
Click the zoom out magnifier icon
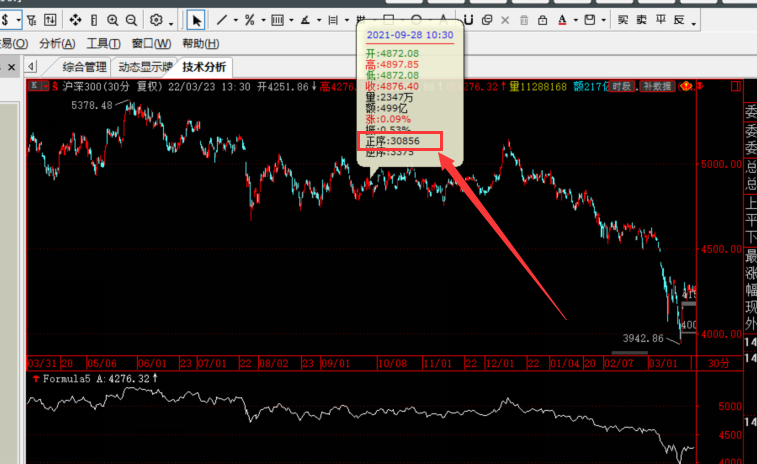point(132,20)
